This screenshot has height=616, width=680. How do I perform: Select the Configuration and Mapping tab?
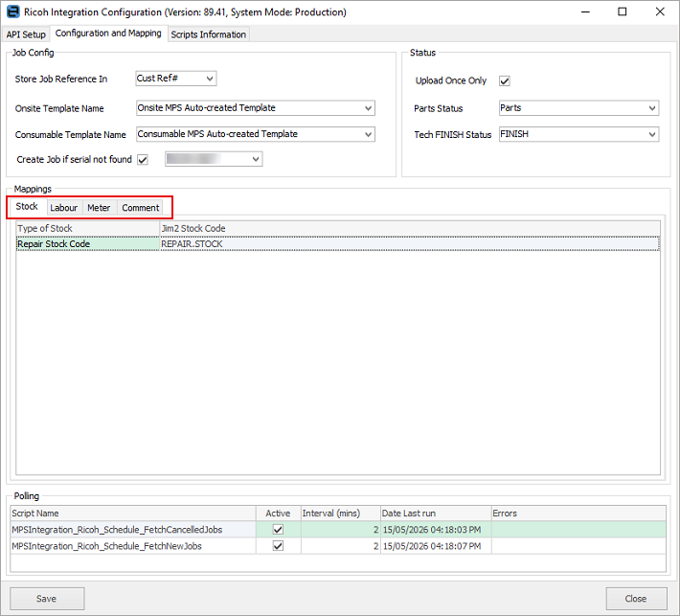108,34
